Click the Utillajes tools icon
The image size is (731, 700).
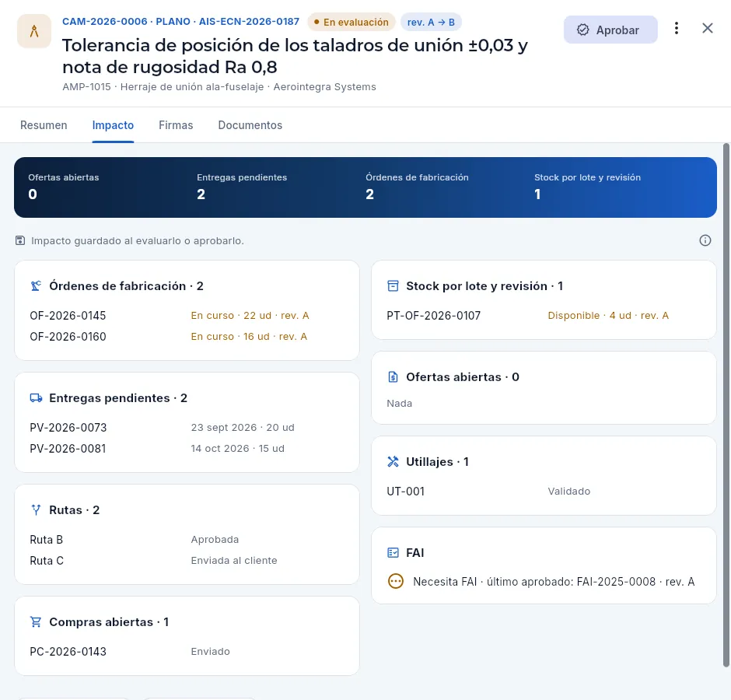(393, 462)
